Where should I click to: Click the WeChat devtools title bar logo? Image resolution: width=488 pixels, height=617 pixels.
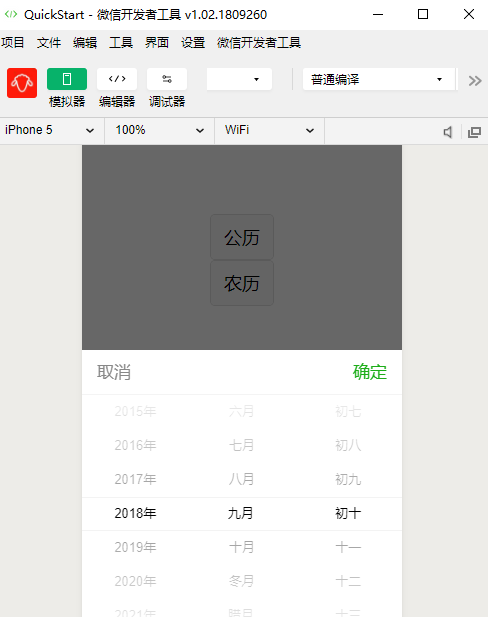click(11, 14)
